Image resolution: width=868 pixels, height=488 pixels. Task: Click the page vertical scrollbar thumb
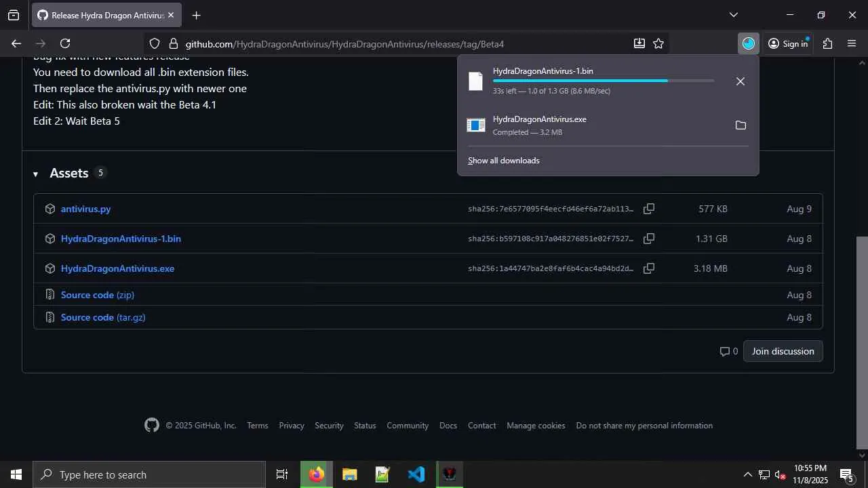[x=862, y=342]
